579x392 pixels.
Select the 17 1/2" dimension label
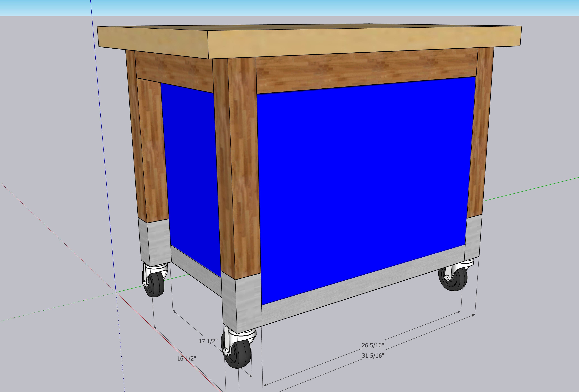(x=208, y=341)
